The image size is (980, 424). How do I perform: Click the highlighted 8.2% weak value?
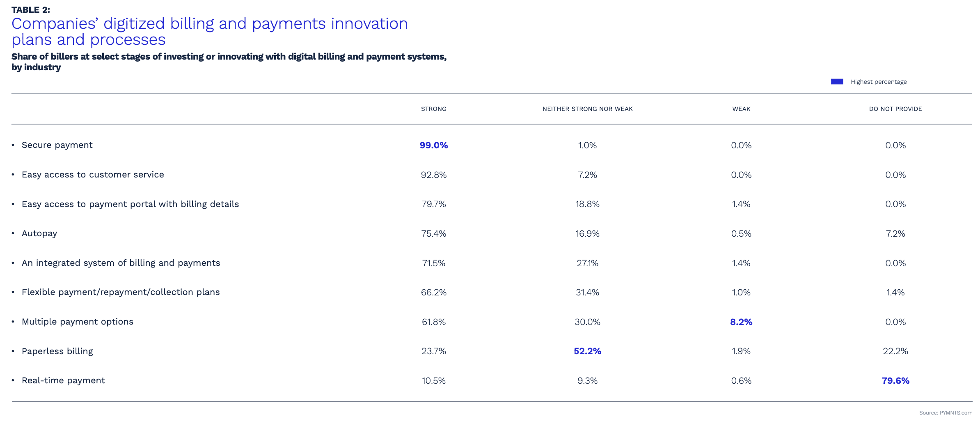click(741, 322)
